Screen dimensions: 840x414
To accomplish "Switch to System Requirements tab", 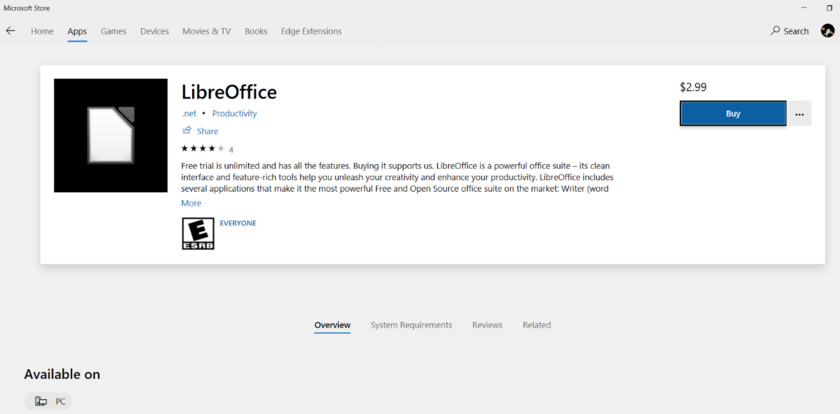I will click(411, 325).
